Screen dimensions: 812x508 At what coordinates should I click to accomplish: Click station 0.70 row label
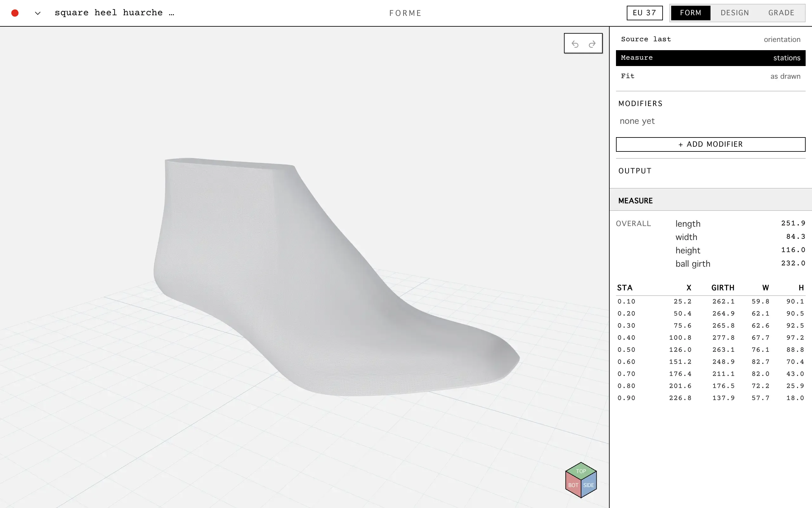pos(626,374)
